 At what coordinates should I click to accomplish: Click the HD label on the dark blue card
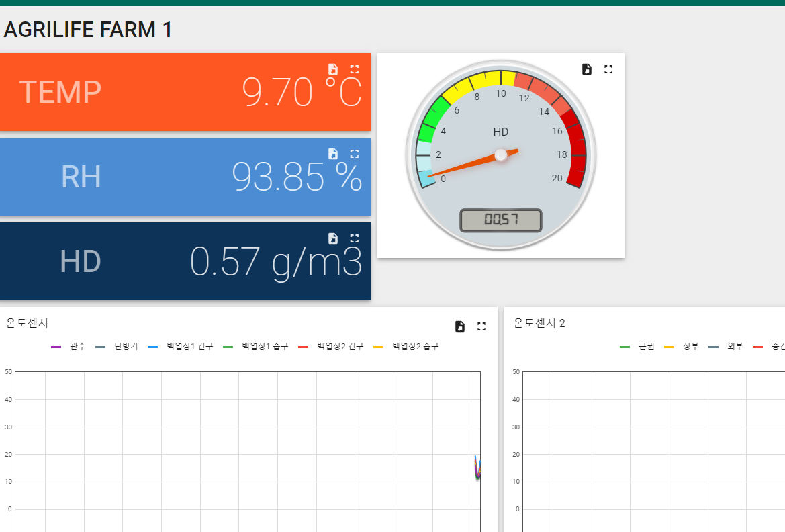[x=81, y=261]
